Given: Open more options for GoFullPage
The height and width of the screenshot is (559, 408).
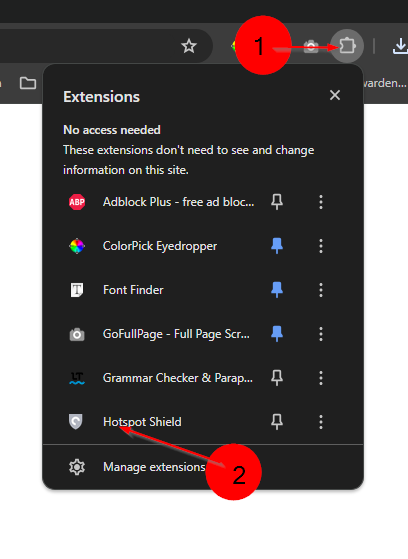Looking at the screenshot, I should tap(321, 334).
